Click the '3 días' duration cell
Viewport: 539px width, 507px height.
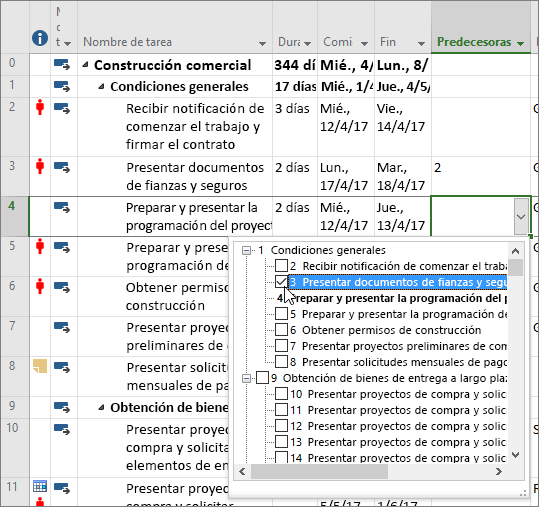coord(295,127)
